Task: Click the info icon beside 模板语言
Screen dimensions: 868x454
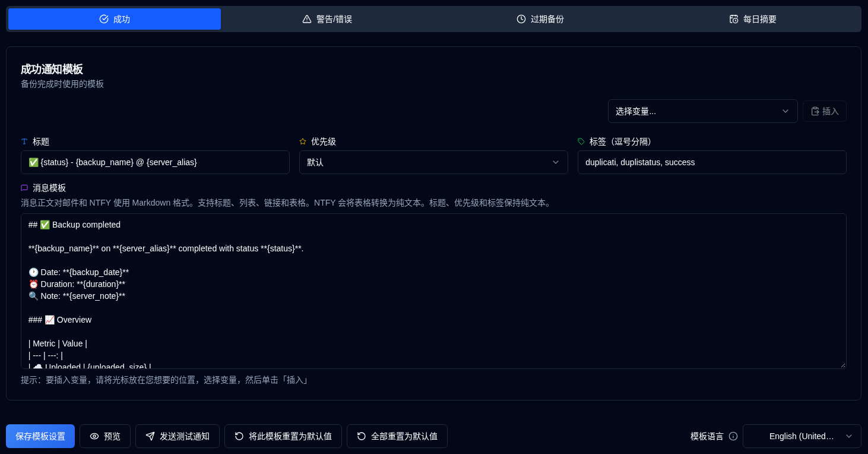Action: [x=733, y=436]
